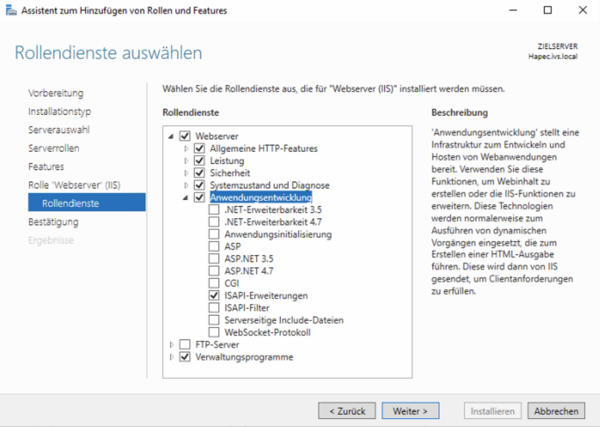Collapse the Webserver tree node
The height and width of the screenshot is (427, 600).
(x=171, y=136)
